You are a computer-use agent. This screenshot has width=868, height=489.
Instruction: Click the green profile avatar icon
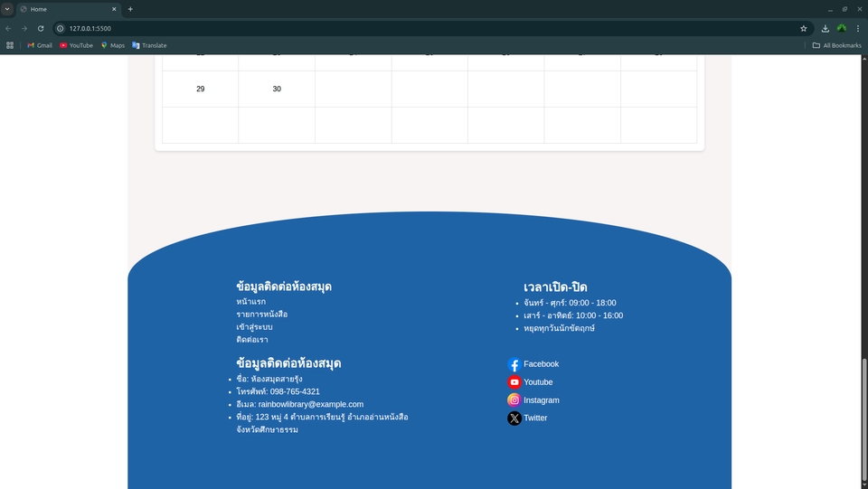(842, 28)
